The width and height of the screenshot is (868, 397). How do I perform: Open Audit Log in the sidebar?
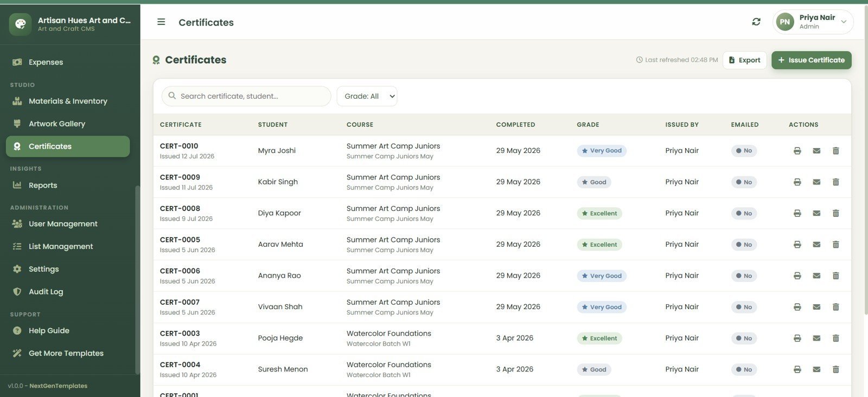pos(68,292)
